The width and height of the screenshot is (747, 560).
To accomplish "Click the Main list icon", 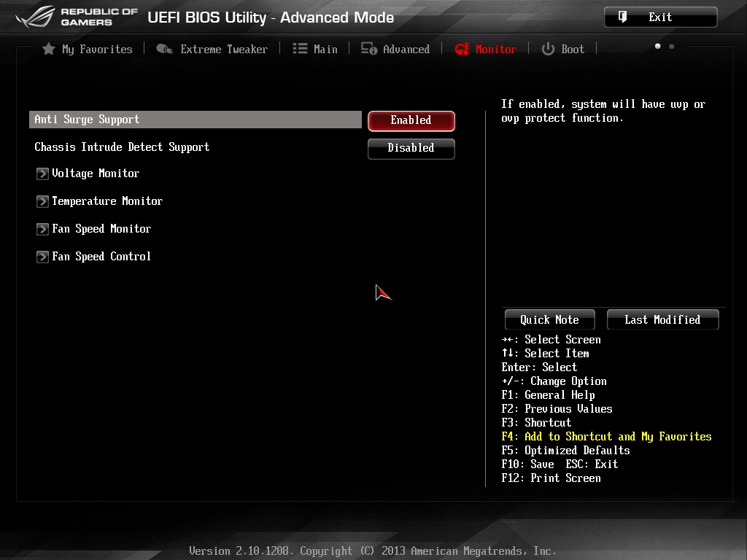I will tap(300, 49).
